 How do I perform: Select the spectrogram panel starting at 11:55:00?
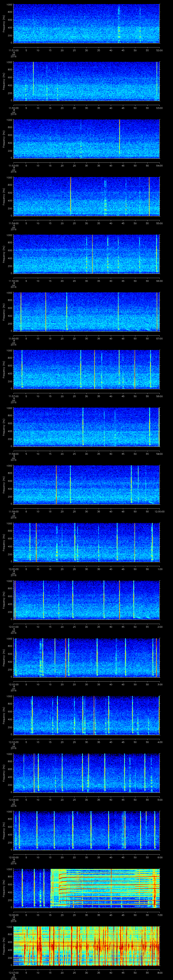86,254
